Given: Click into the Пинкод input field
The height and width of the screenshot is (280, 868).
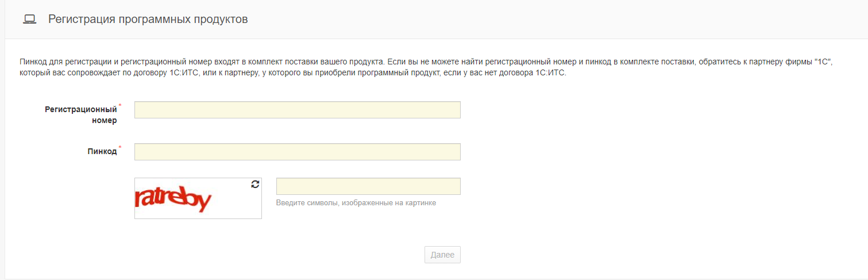Looking at the screenshot, I should pos(298,152).
